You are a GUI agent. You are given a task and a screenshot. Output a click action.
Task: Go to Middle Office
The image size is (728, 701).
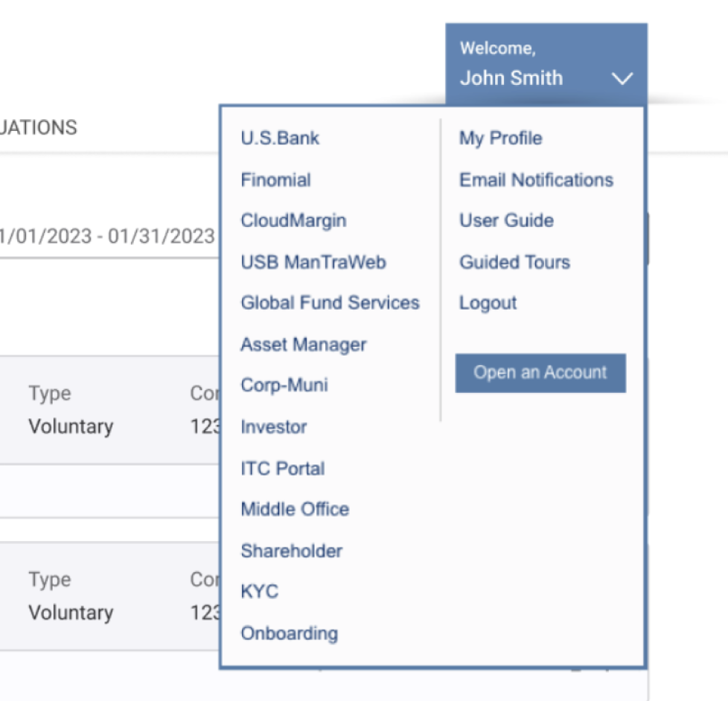(x=295, y=509)
